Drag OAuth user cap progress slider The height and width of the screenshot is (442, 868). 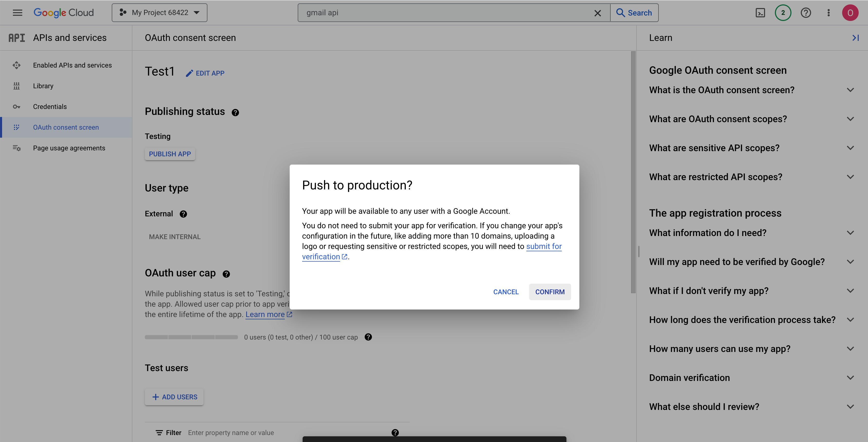click(191, 337)
